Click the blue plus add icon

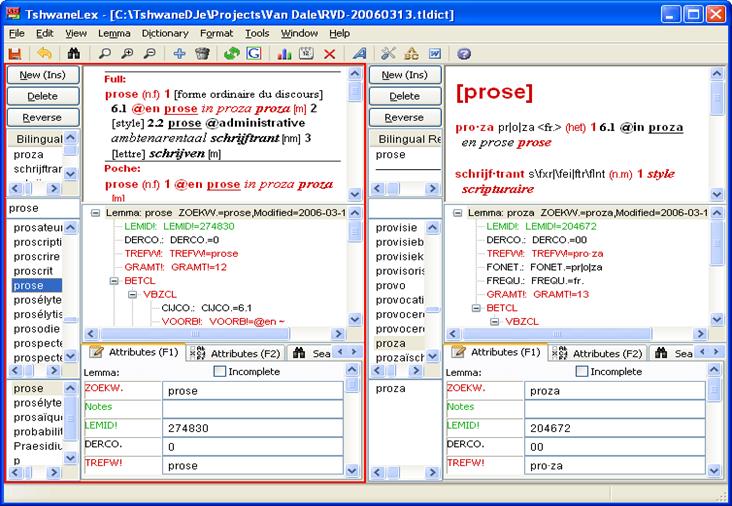click(x=179, y=53)
